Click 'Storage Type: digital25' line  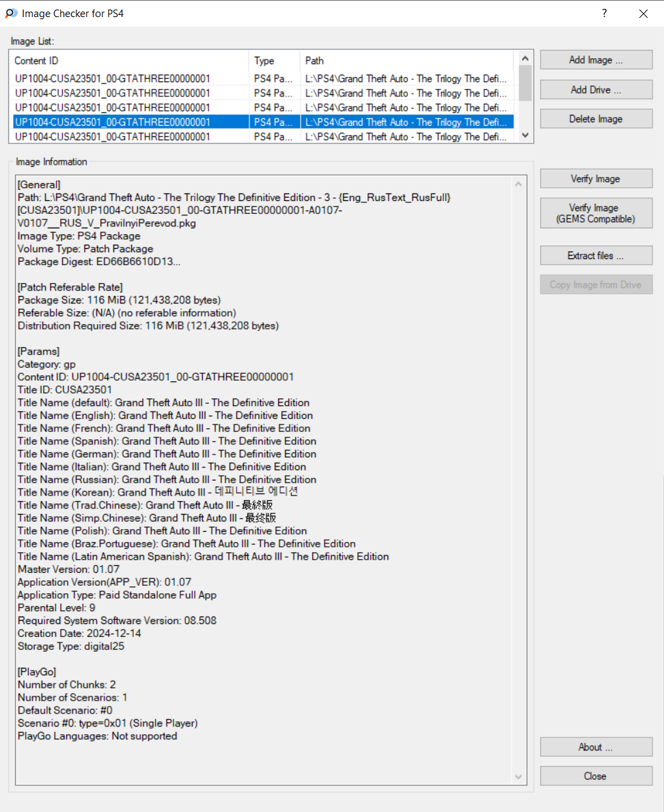[x=71, y=647]
